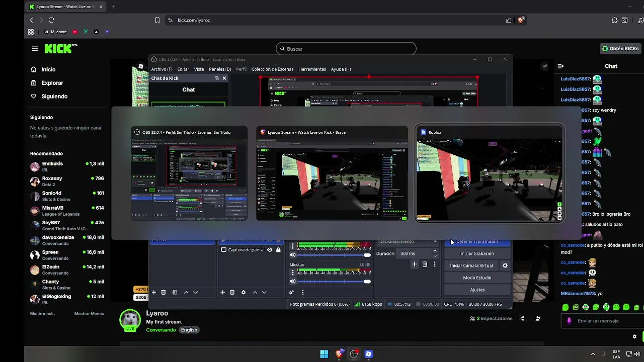Image resolution: width=644 pixels, height=362 pixels.
Task: Add a scene transition
Action: [x=415, y=264]
